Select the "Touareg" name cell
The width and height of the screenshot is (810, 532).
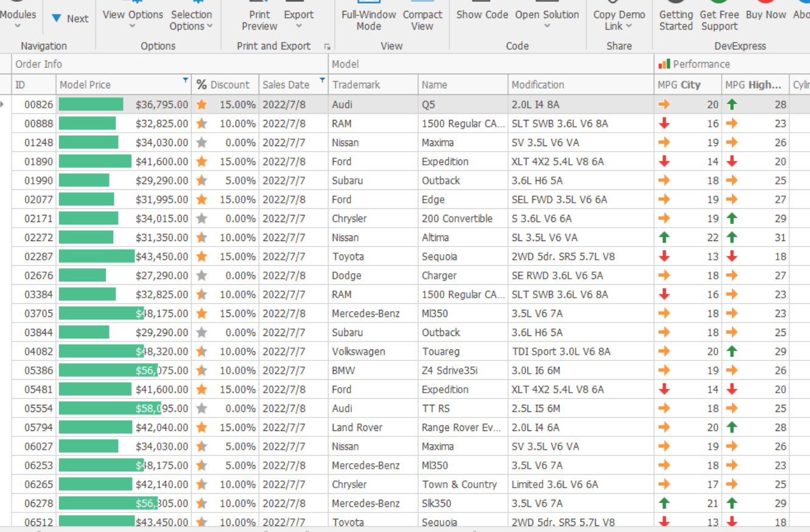tap(463, 351)
